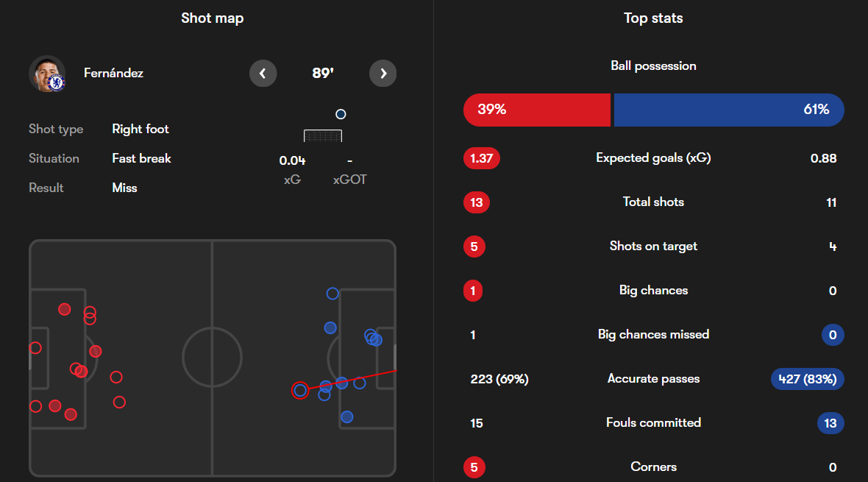Click the Ball possession label
The width and height of the screenshot is (868, 482).
pos(653,66)
